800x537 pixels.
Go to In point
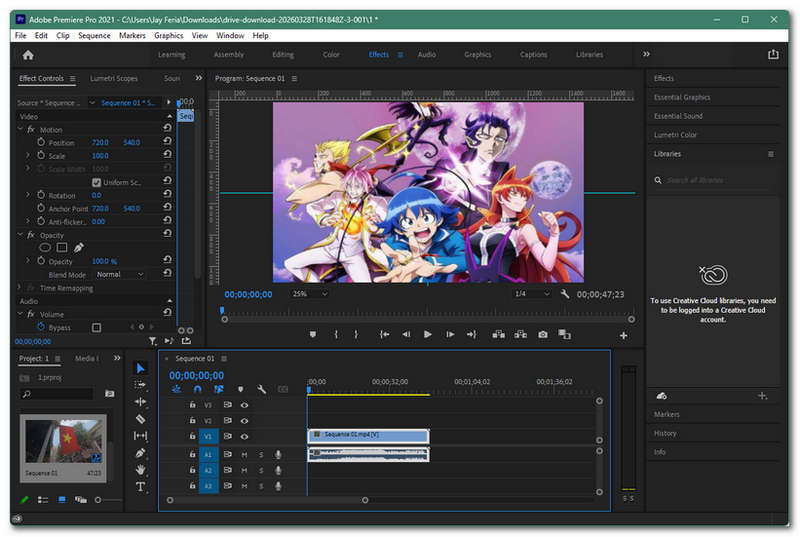[384, 335]
